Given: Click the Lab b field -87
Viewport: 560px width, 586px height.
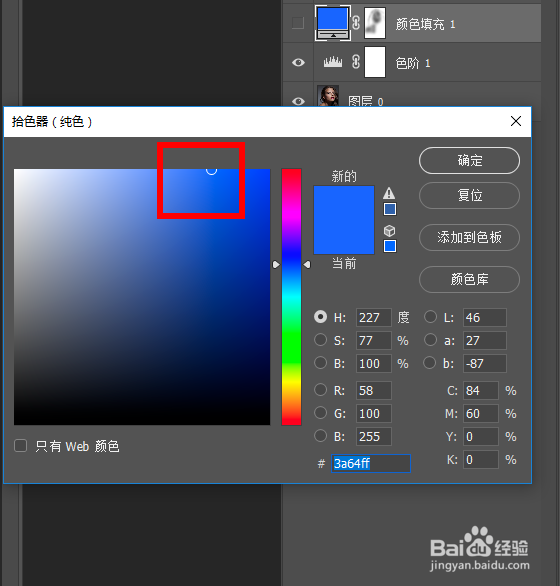Looking at the screenshot, I should click(x=485, y=363).
